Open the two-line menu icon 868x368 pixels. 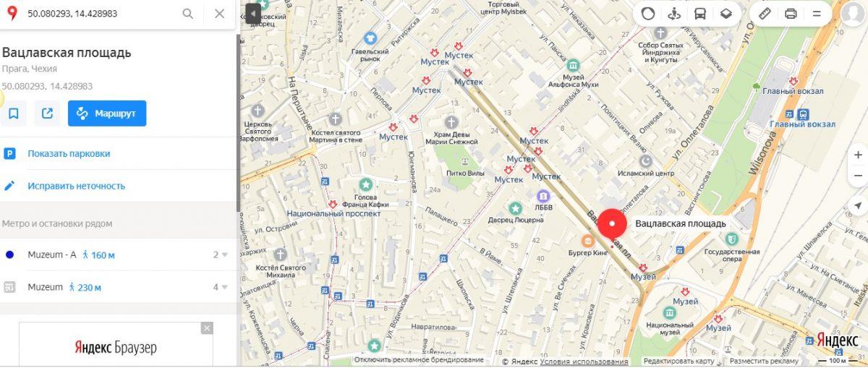(817, 13)
